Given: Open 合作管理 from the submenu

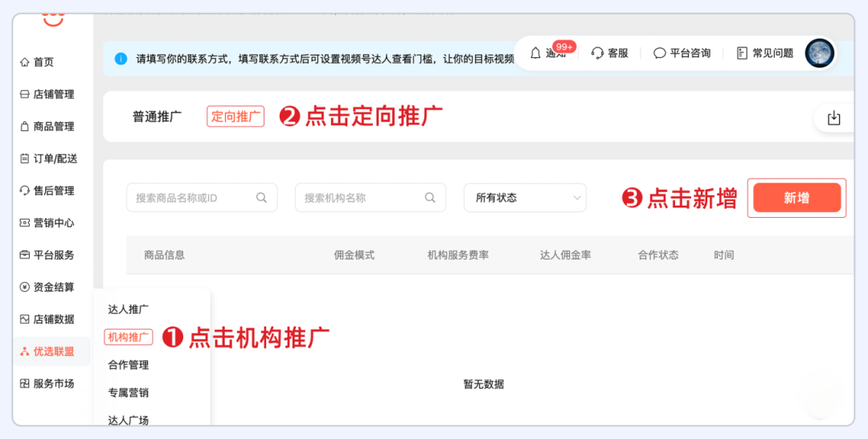Looking at the screenshot, I should pos(129,365).
